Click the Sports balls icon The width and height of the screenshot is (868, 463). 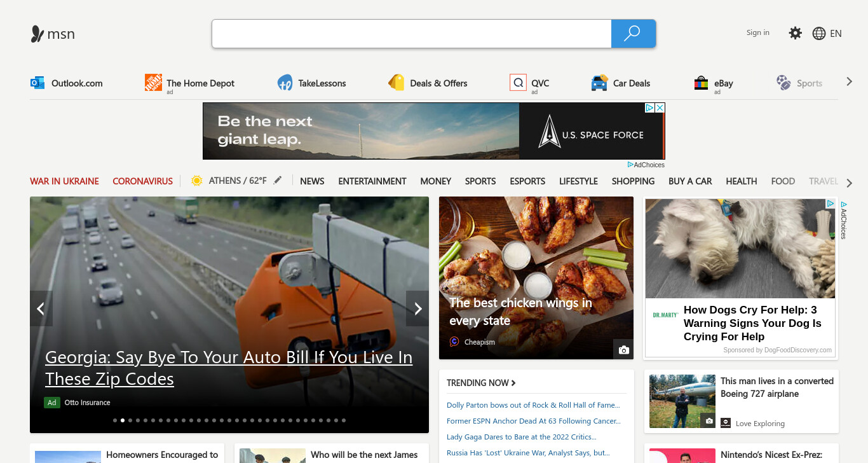click(783, 83)
